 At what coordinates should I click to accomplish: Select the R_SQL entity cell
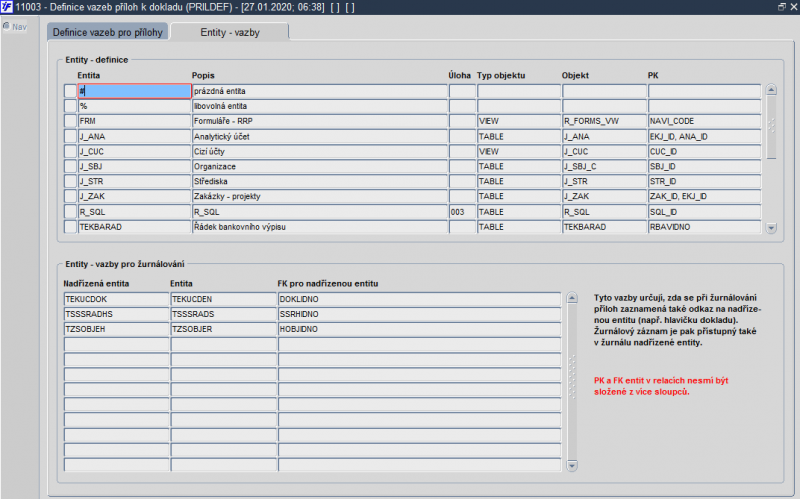(135, 212)
